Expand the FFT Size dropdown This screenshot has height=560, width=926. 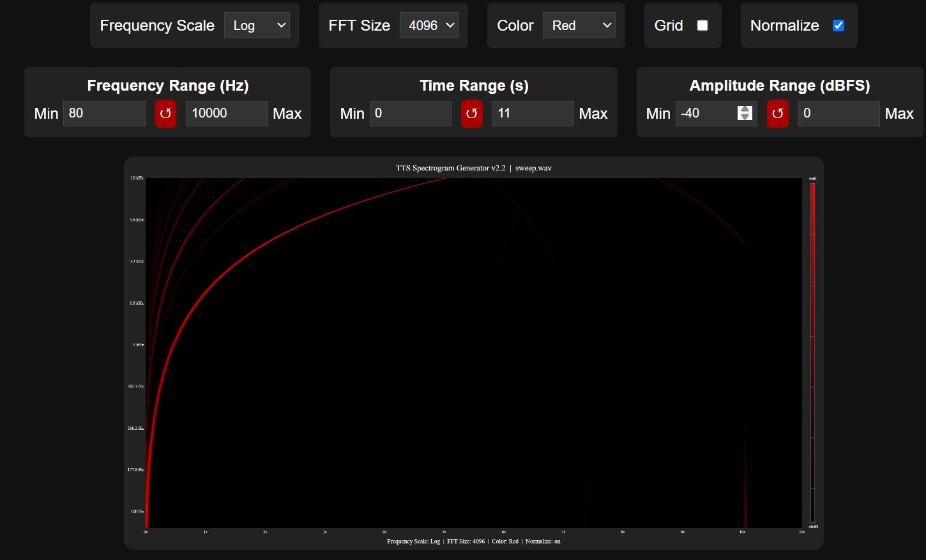pyautogui.click(x=429, y=26)
